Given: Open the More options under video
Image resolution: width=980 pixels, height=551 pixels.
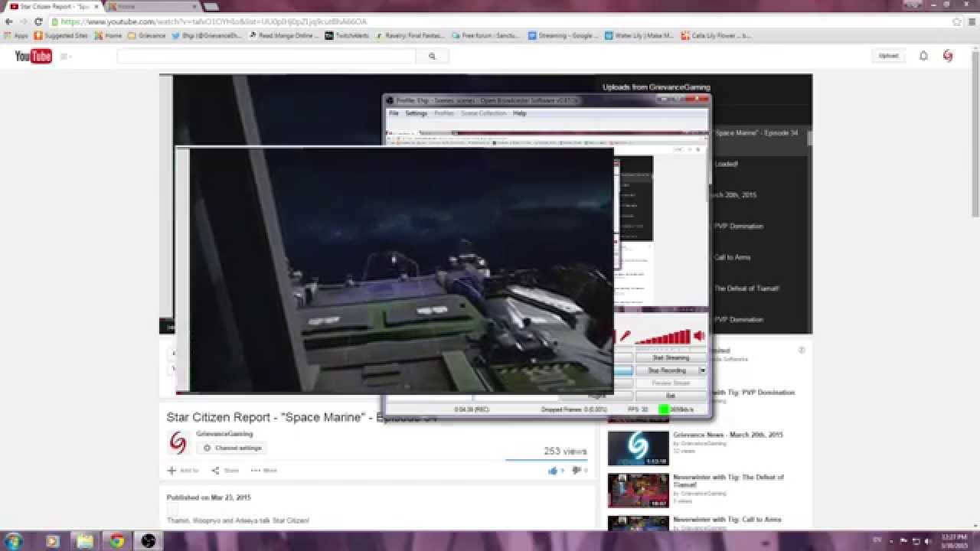Looking at the screenshot, I should 264,471.
